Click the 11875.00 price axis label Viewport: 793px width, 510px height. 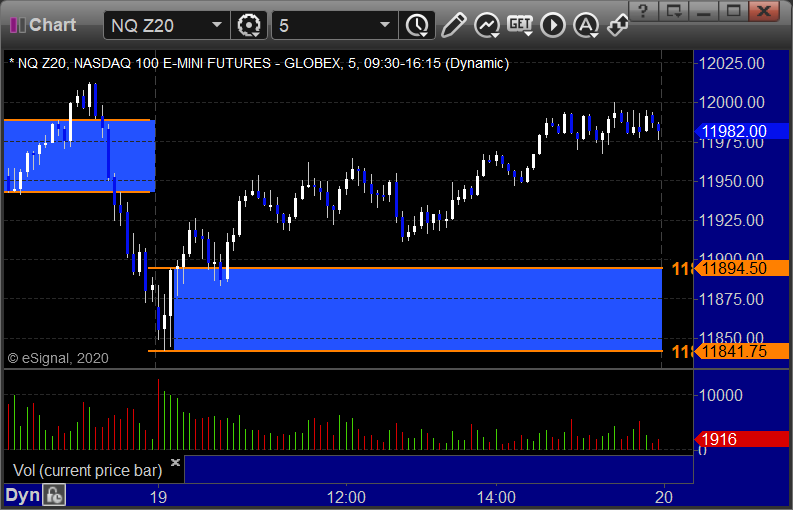731,299
